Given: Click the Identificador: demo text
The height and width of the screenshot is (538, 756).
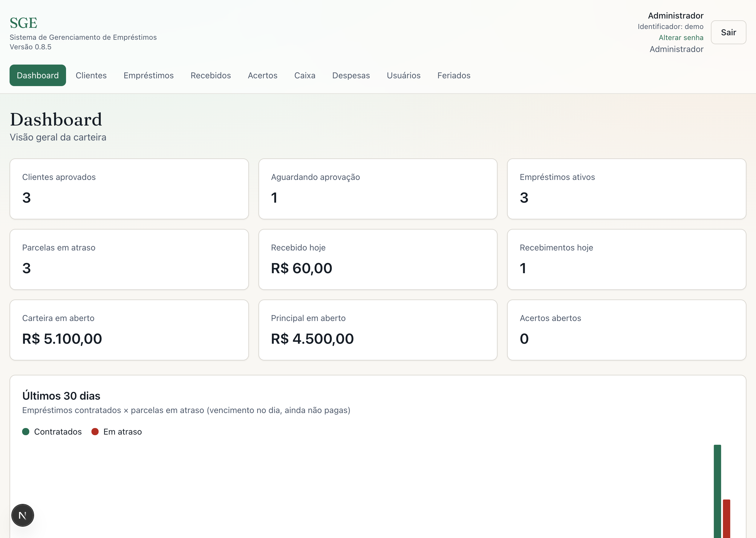Looking at the screenshot, I should coord(671,27).
